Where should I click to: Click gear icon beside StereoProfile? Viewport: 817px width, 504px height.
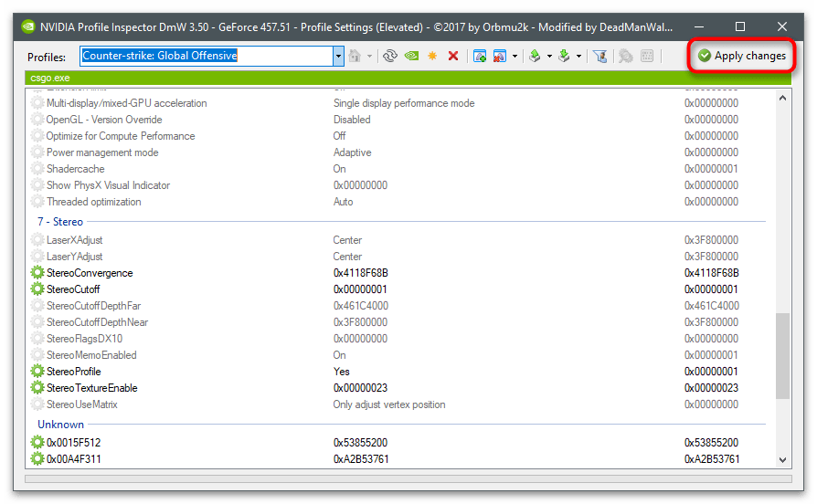pos(37,372)
